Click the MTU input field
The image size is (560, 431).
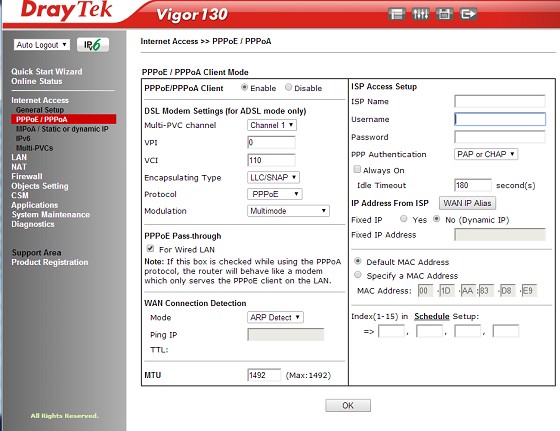[264, 375]
